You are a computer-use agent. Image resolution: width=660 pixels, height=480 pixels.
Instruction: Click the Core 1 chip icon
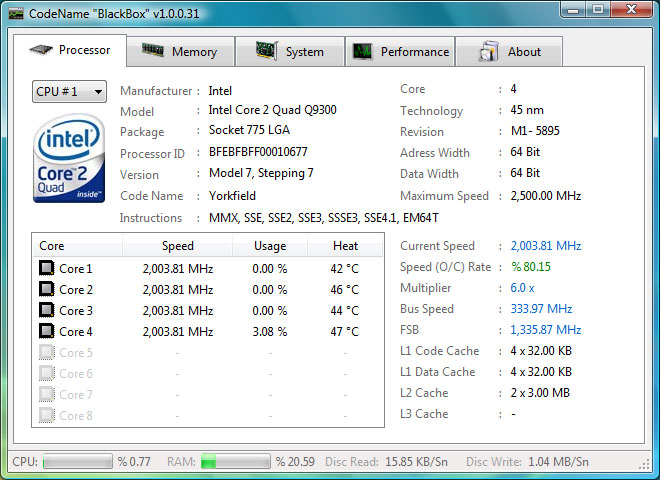click(x=47, y=268)
